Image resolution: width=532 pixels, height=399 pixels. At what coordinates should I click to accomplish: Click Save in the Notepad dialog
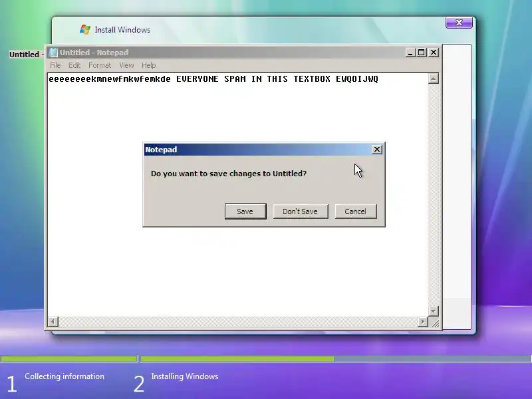pos(245,211)
